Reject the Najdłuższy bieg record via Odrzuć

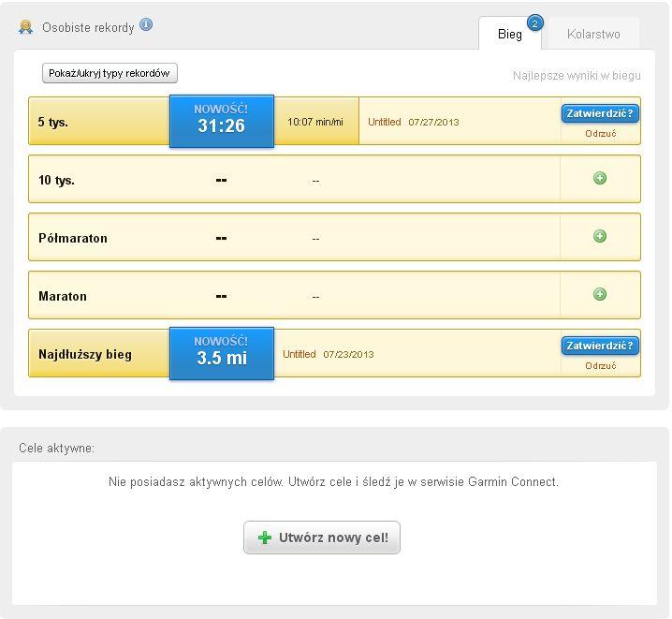click(600, 366)
